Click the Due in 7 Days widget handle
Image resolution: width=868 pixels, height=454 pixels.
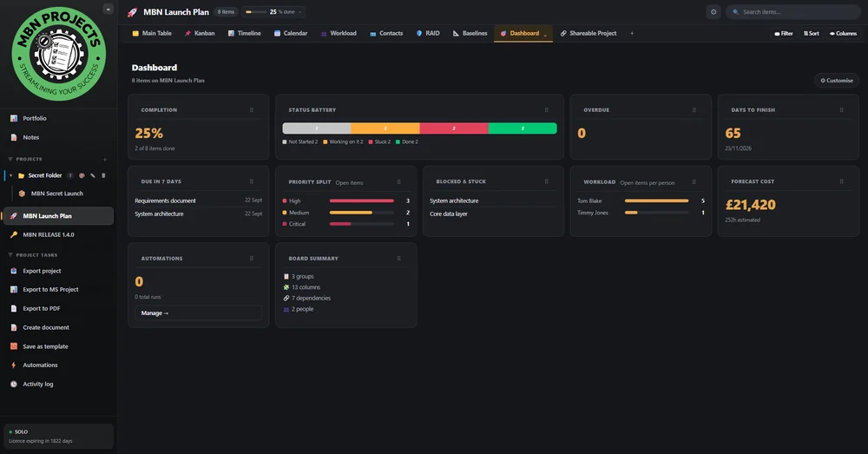point(252,181)
